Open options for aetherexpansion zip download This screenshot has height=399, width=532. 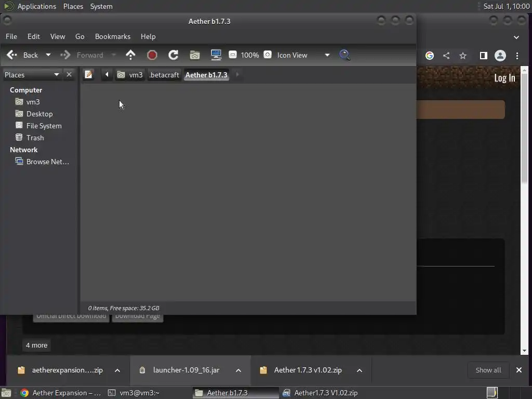click(117, 370)
